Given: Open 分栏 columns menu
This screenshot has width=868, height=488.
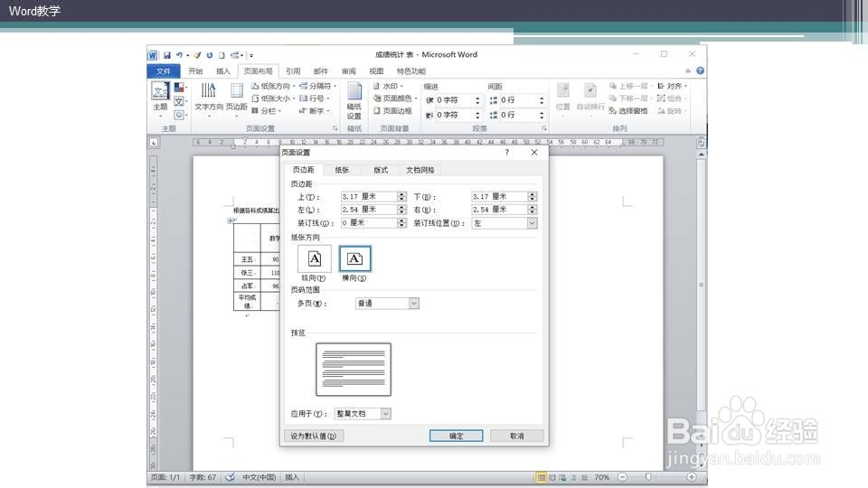Looking at the screenshot, I should click(x=266, y=110).
